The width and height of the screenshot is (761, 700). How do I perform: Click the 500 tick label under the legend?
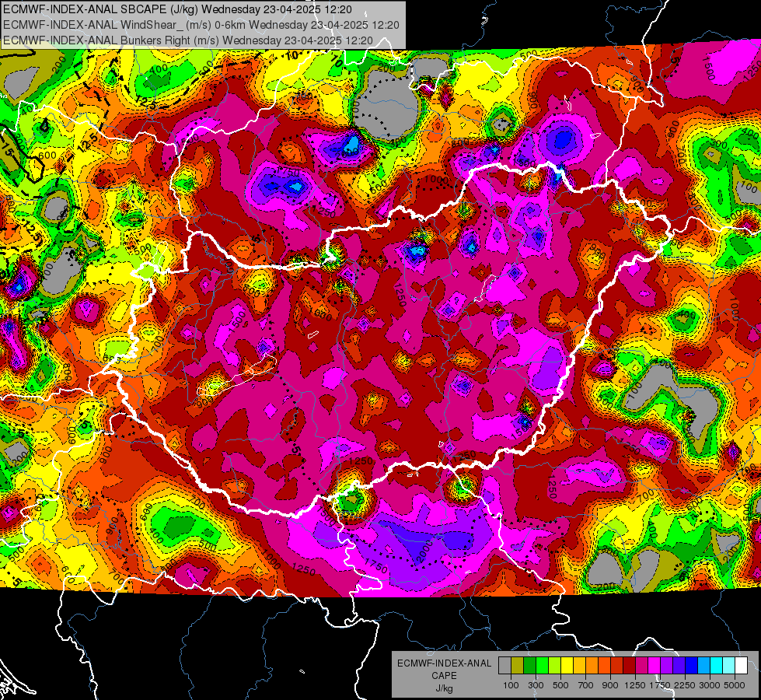point(560,685)
